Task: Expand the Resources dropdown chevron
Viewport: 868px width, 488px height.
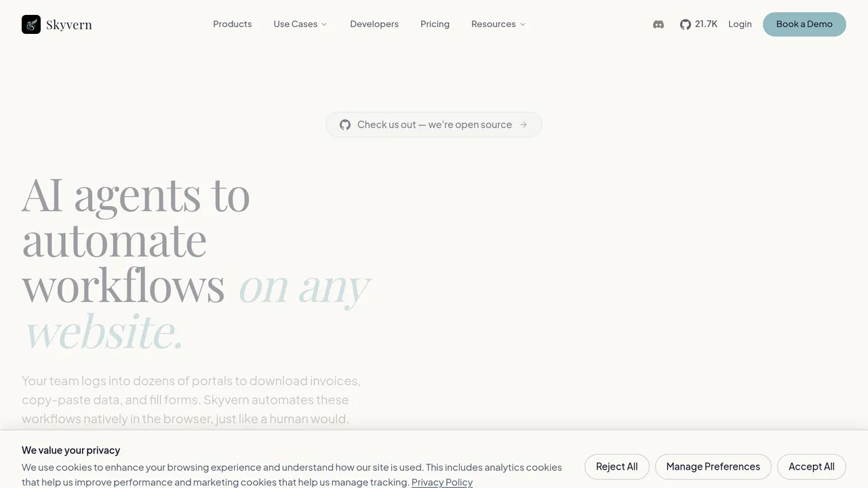Action: pyautogui.click(x=523, y=24)
